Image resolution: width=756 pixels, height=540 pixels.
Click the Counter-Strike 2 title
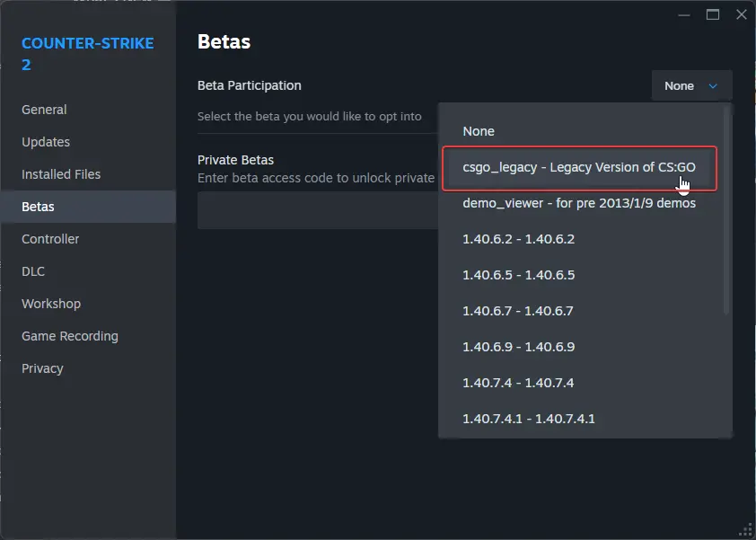88,54
